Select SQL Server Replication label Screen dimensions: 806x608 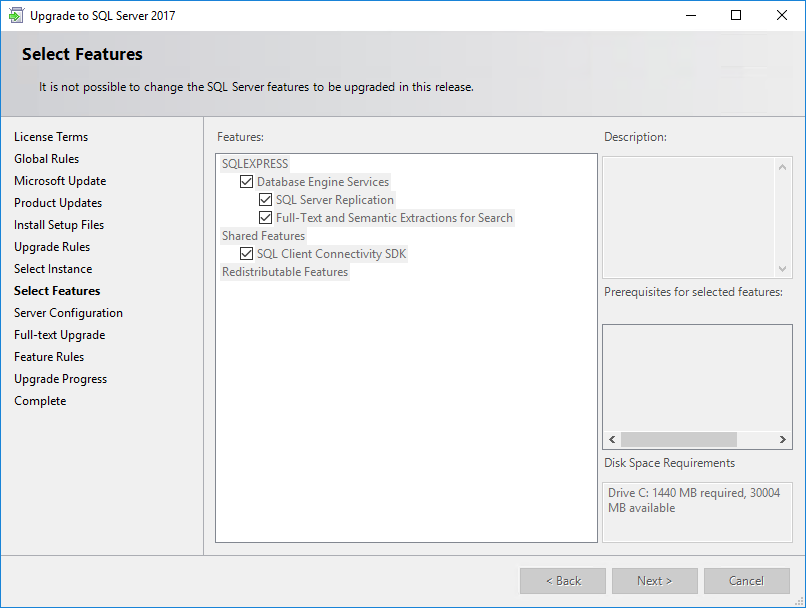click(335, 199)
